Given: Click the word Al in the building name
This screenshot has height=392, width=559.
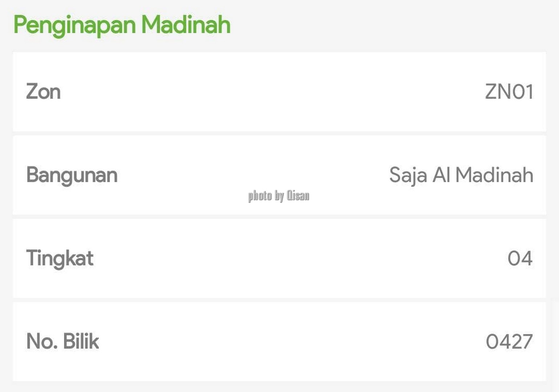Looking at the screenshot, I should tap(441, 175).
